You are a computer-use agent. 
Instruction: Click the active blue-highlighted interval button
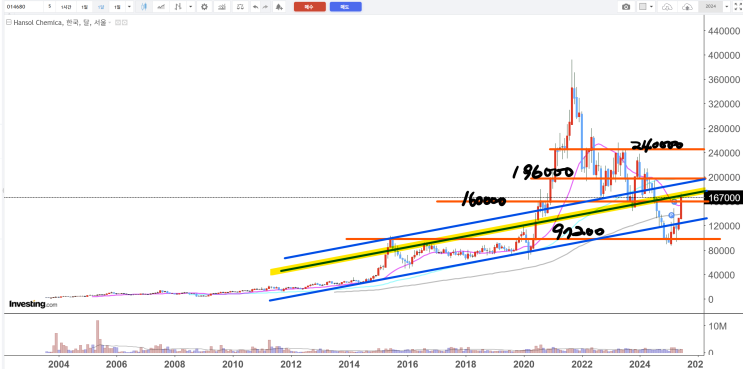click(100, 7)
